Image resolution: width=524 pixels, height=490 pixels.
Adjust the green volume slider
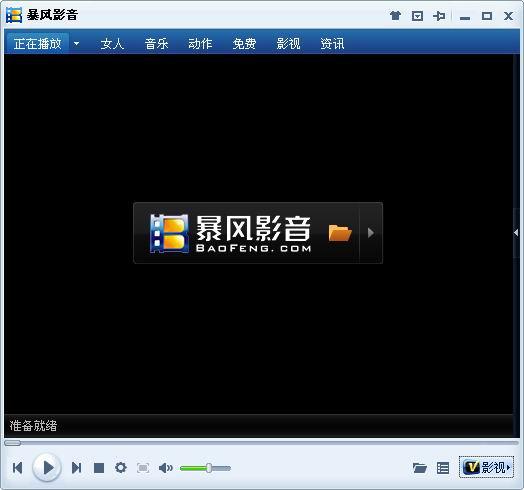pyautogui.click(x=205, y=468)
